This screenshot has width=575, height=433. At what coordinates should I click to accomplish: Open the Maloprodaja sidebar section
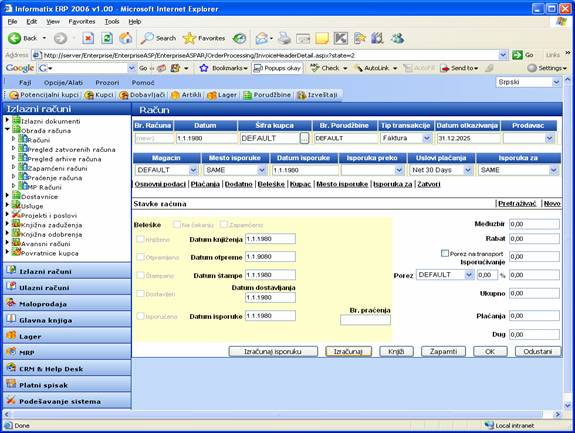coord(67,304)
